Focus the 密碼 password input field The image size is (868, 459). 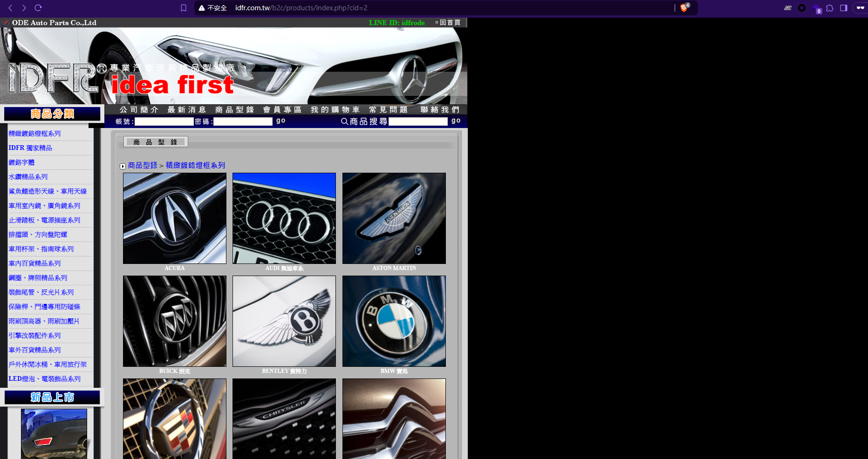tap(243, 121)
